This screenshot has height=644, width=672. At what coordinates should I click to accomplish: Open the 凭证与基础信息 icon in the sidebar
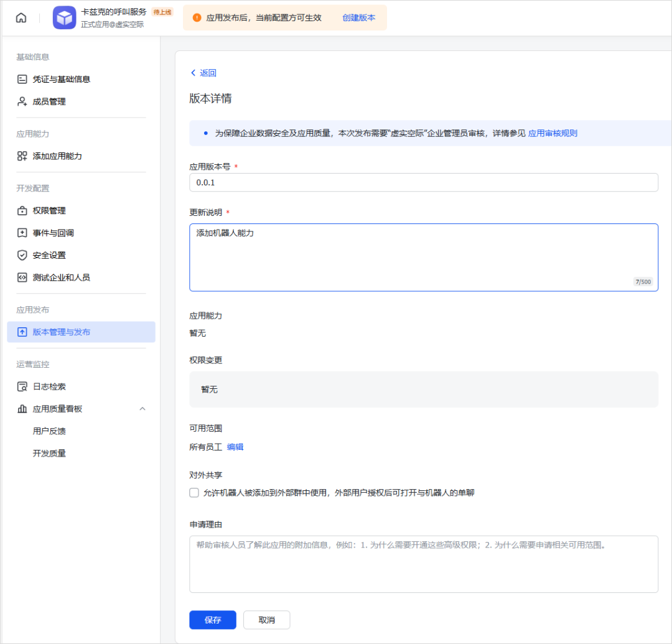[x=21, y=79]
